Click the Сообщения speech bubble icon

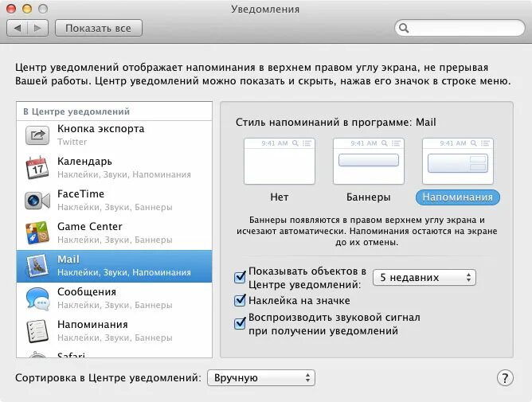(37, 299)
